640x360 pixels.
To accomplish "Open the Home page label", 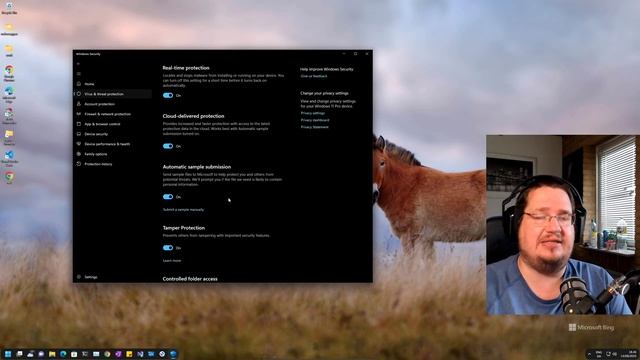I will [x=89, y=84].
